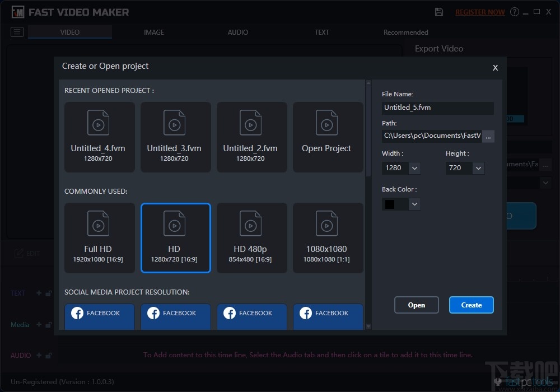This screenshot has height=392, width=560.
Task: Toggle the AUDIO track lock icon
Action: (x=49, y=356)
